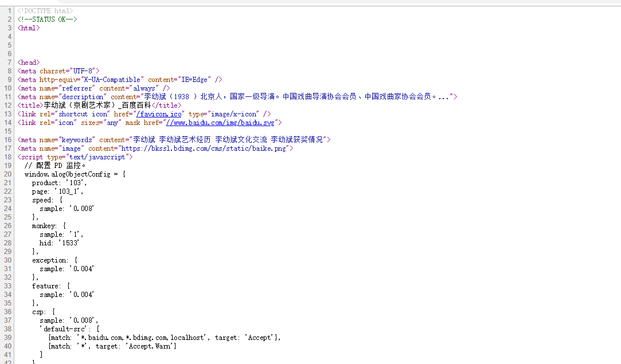This screenshot has width=621, height=364.
Task: Click line number 18 in the gutter
Action: click(7, 157)
